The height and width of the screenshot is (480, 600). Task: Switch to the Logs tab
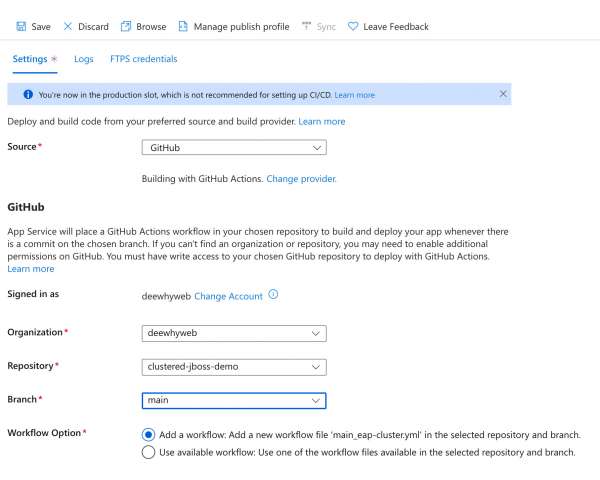pyautogui.click(x=84, y=59)
